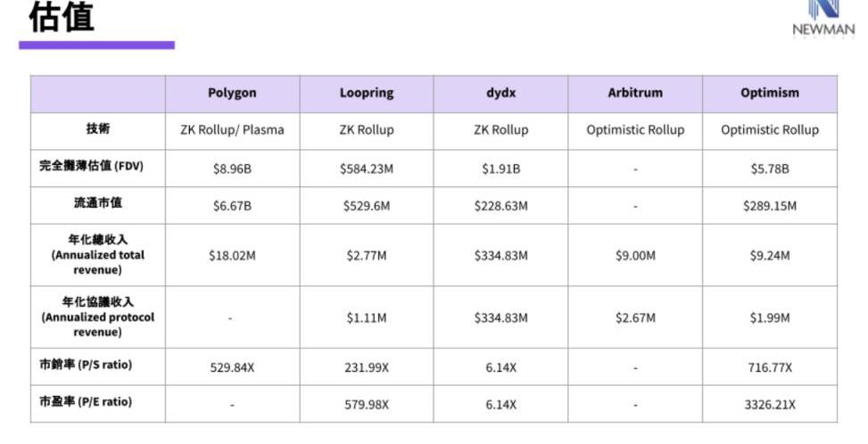
Task: Select Optimism P/E value 3326.21X
Action: point(769,404)
